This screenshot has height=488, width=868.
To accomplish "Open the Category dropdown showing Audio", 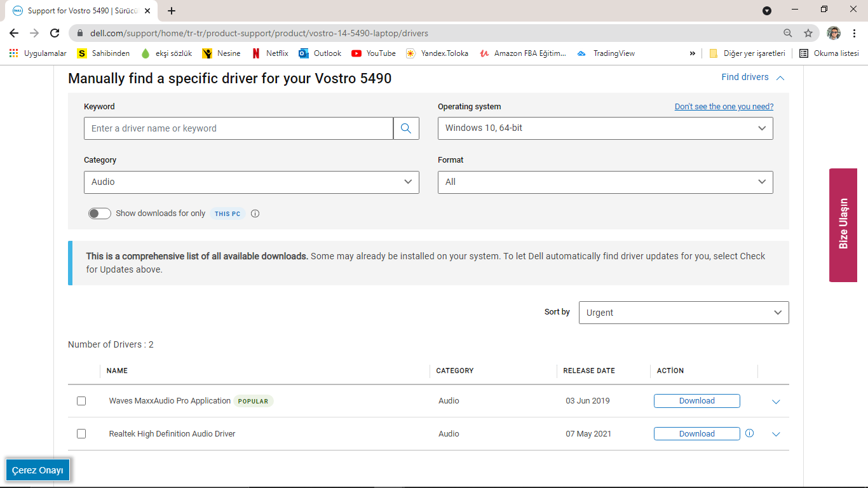I will (251, 182).
